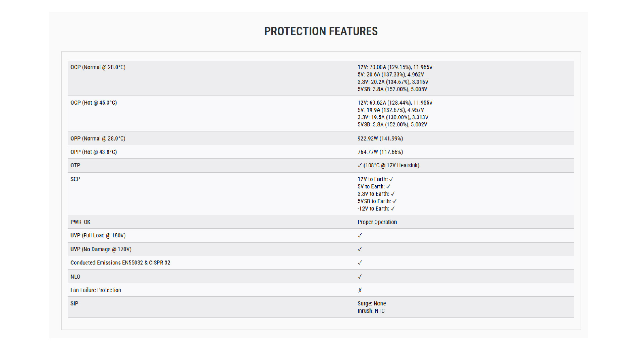
Task: Click the UVP Full Load 180V checkmark
Action: [x=360, y=235]
